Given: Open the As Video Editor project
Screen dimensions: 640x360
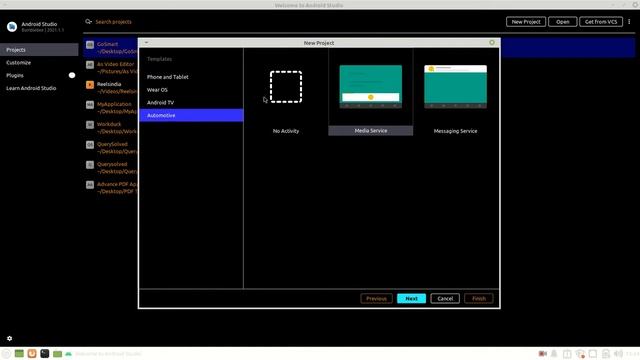Looking at the screenshot, I should click(x=111, y=68).
